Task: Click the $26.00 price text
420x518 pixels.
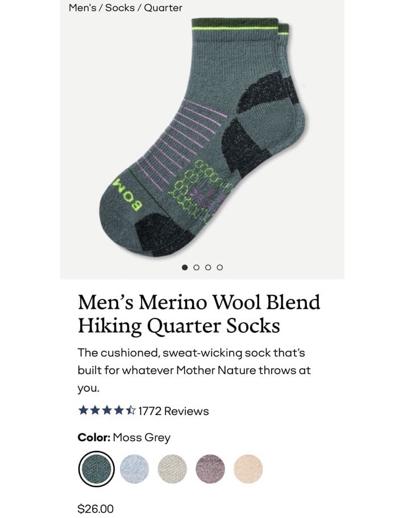Action: coord(95,508)
